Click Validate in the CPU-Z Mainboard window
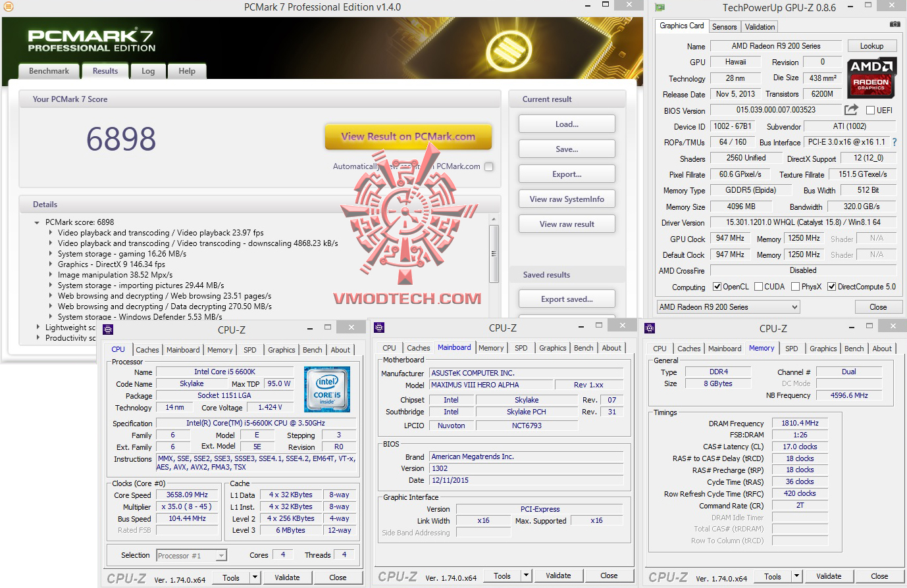Viewport: 907px width, 588px height. 558,576
